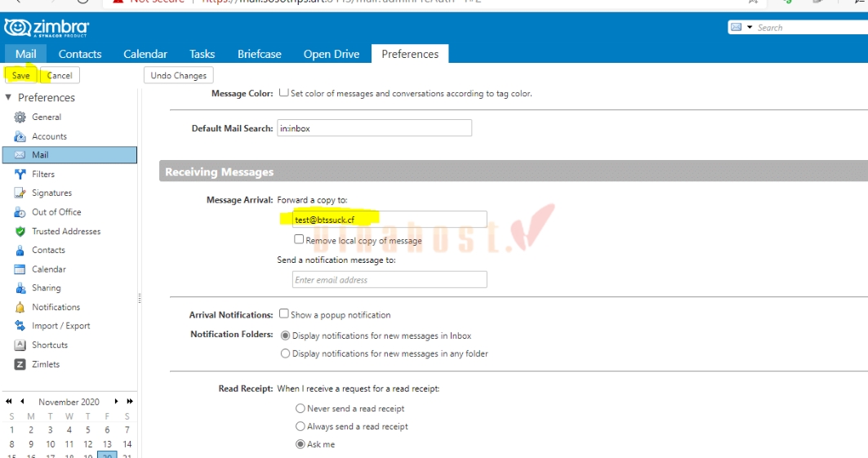The width and height of the screenshot is (868, 458).
Task: Click the Cancel button
Action: (x=60, y=75)
